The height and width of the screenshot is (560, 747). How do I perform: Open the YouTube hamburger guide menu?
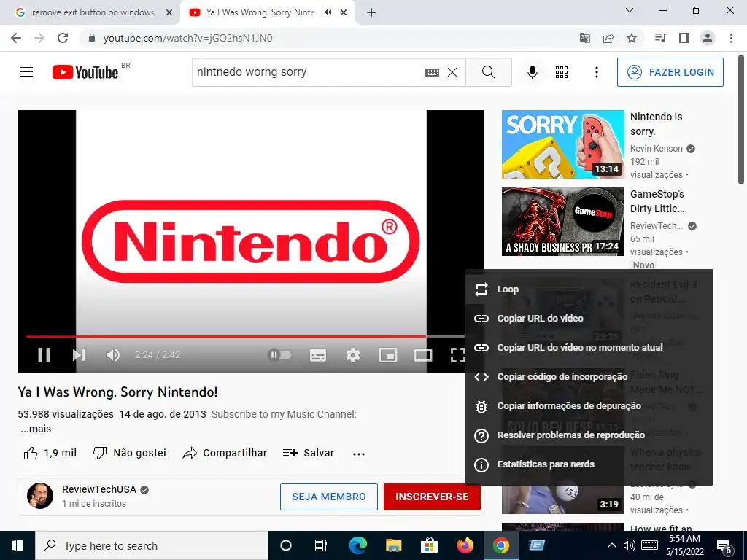coord(26,72)
